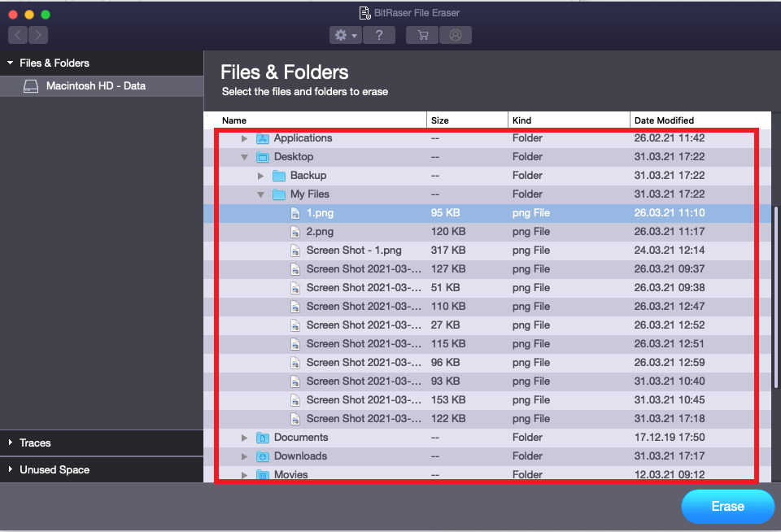Click file icon of the 153 KB screenshot

[x=295, y=400]
